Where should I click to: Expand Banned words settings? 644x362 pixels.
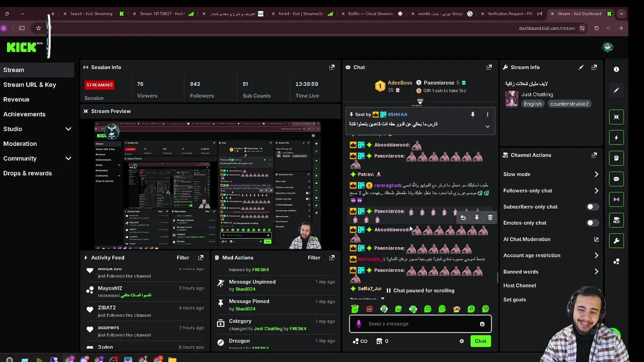click(x=596, y=272)
